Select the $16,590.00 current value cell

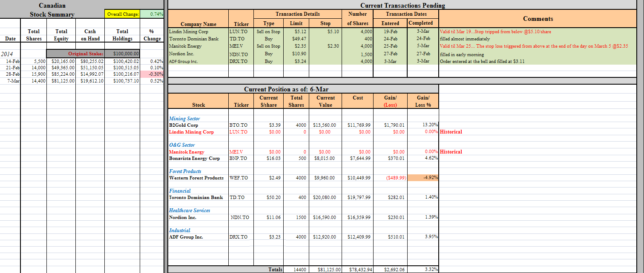325,217
